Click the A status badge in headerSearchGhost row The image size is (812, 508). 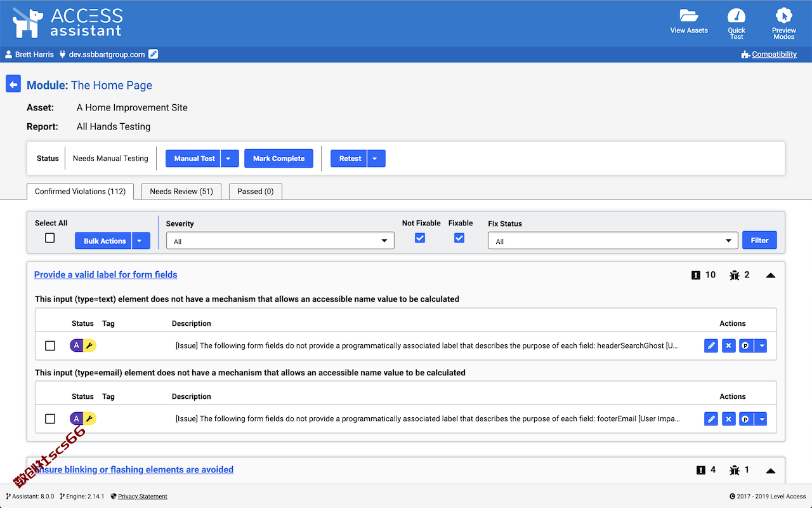click(77, 345)
